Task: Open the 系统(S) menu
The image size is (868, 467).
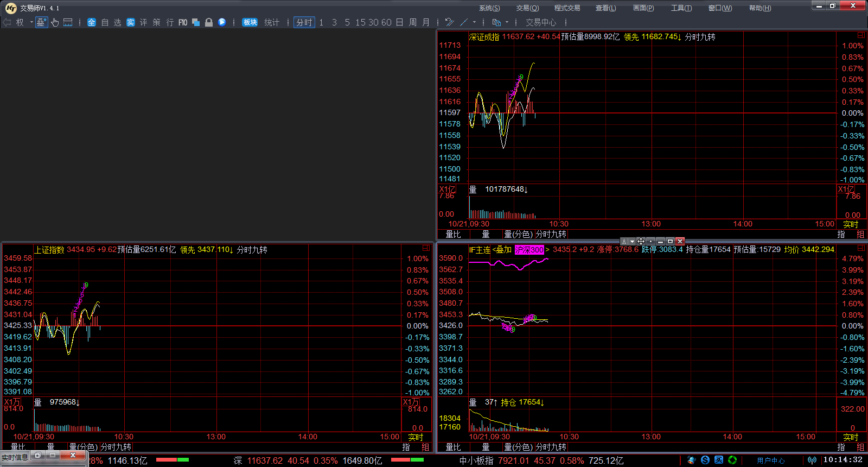Action: tap(489, 8)
